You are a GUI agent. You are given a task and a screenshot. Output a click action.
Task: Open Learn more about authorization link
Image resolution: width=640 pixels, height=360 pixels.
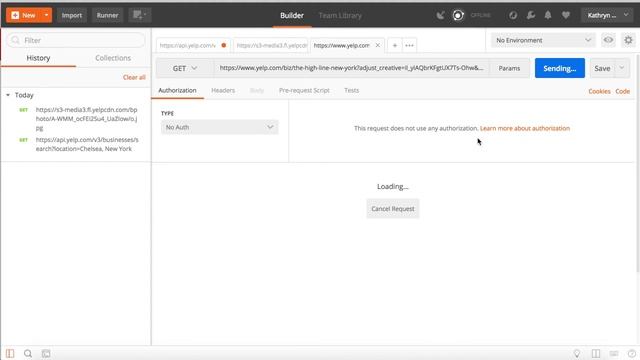coord(525,128)
